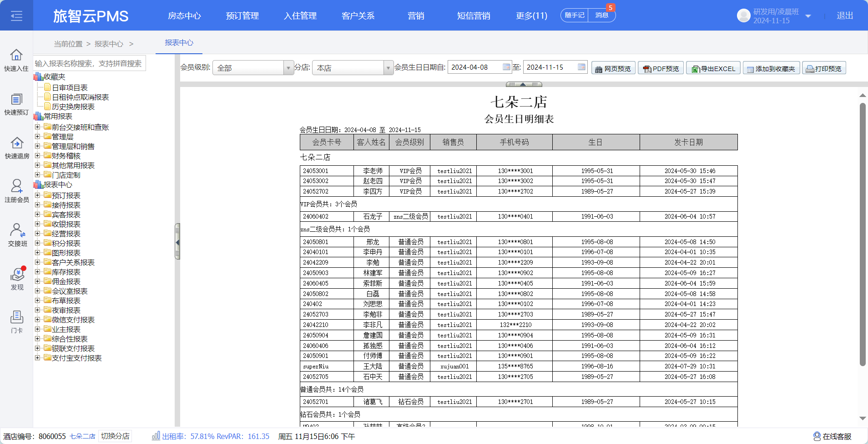Open 入住管理 menu

click(300, 16)
